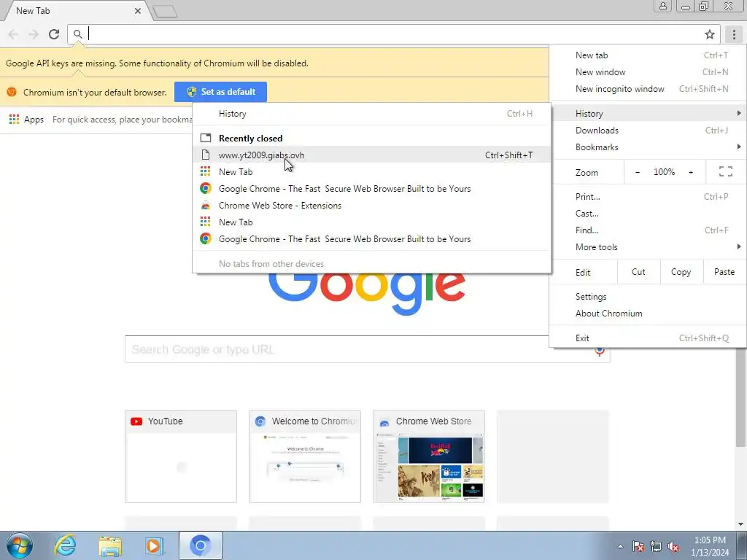Viewport: 747px width, 560px height.
Task: Click the Chromium taskbar icon
Action: coord(201,545)
